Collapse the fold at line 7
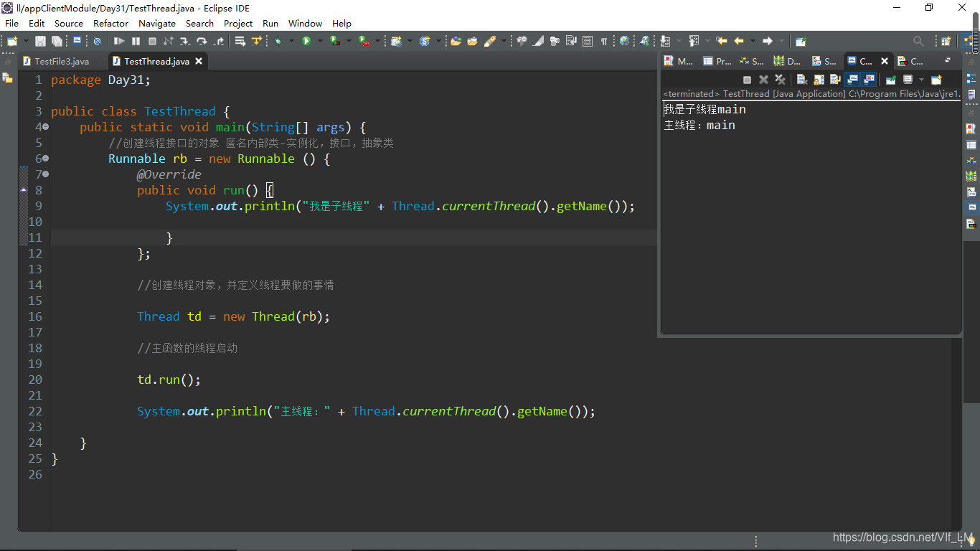The image size is (980, 551). point(45,174)
